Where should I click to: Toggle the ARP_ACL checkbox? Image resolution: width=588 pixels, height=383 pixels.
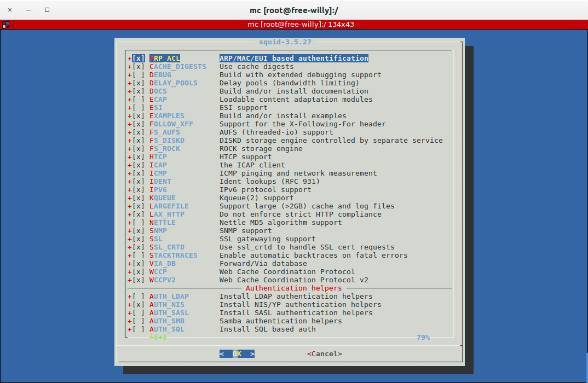[x=139, y=59]
